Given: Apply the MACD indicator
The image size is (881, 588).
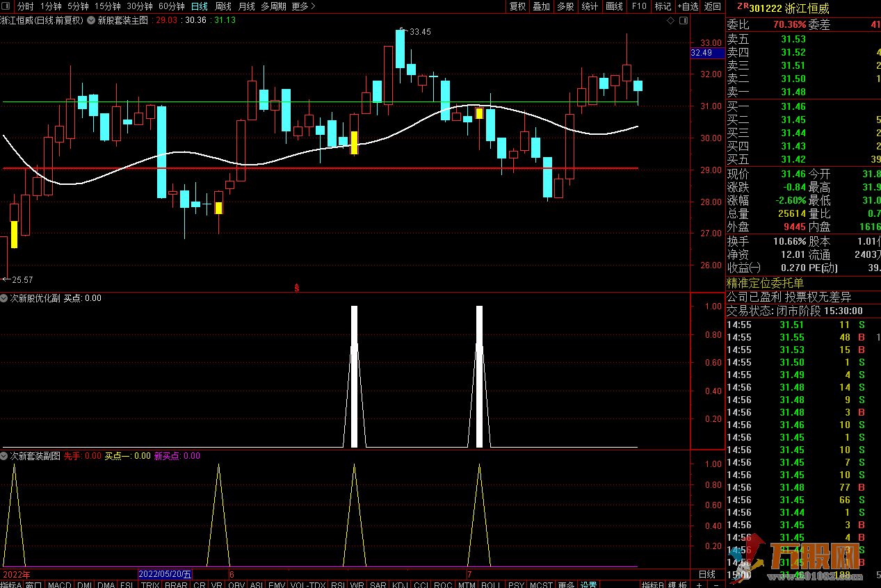Looking at the screenshot, I should (60, 585).
